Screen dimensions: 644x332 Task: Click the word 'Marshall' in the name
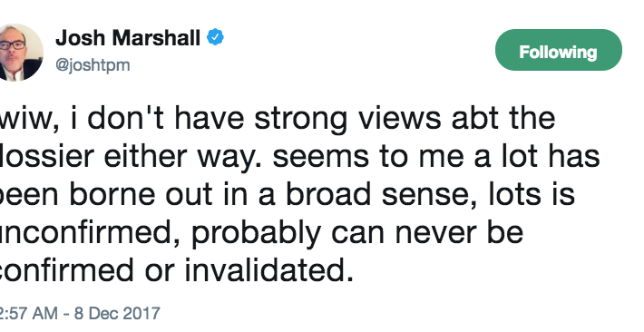[156, 38]
